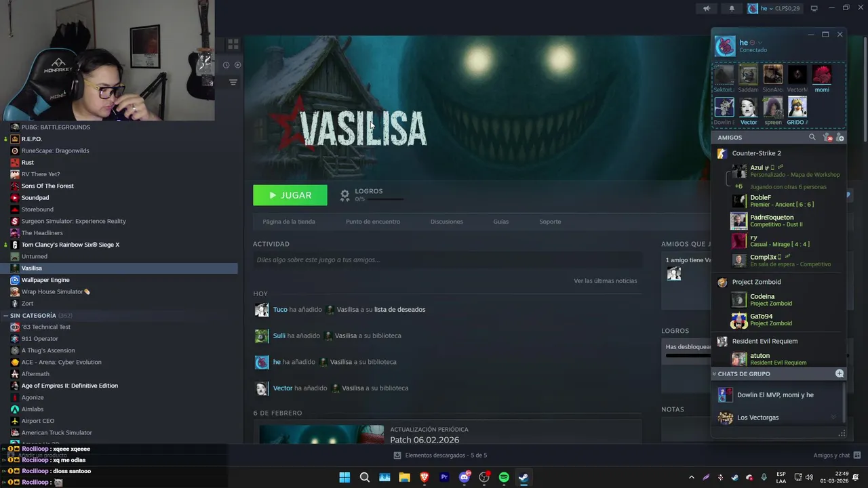This screenshot has width=868, height=488.
Task: Open the Guías tab
Action: tap(501, 222)
